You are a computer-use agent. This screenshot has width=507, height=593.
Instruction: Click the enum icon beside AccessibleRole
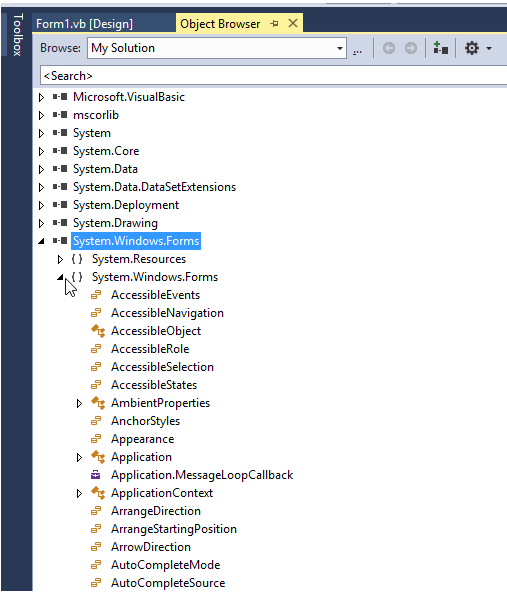[96, 349]
